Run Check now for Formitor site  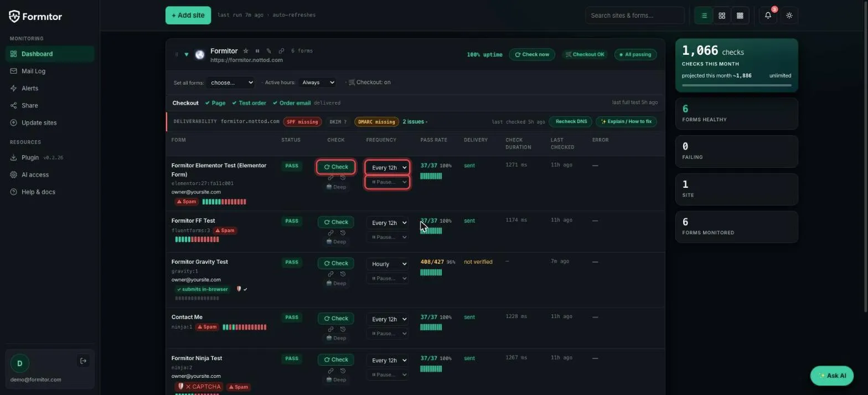(532, 54)
